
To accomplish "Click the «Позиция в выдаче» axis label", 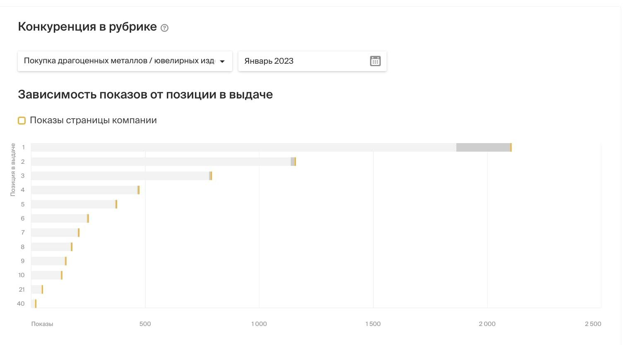I will [13, 170].
